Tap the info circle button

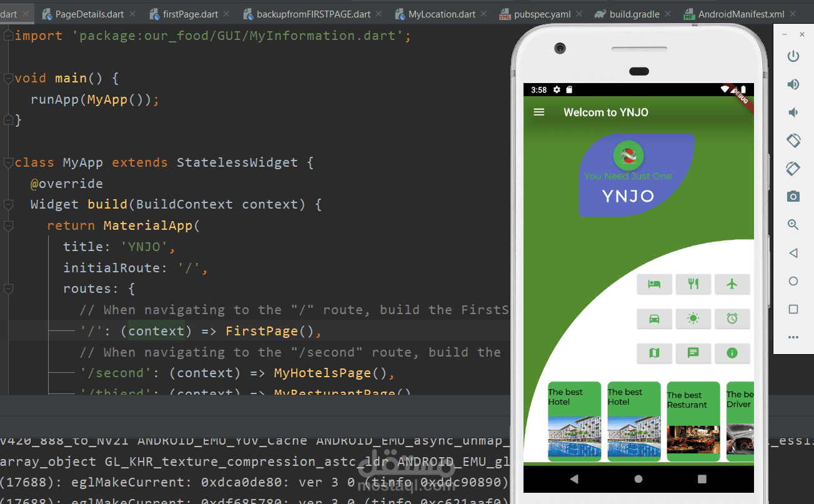pos(732,353)
